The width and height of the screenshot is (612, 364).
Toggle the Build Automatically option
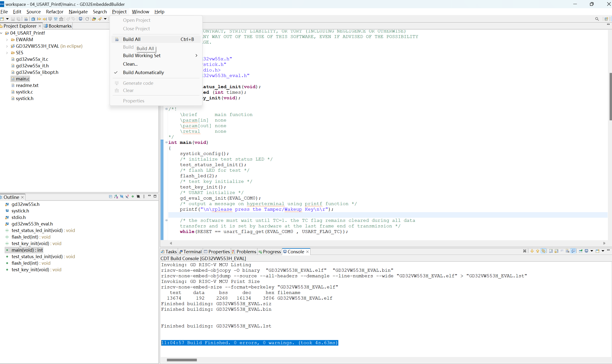click(x=143, y=72)
